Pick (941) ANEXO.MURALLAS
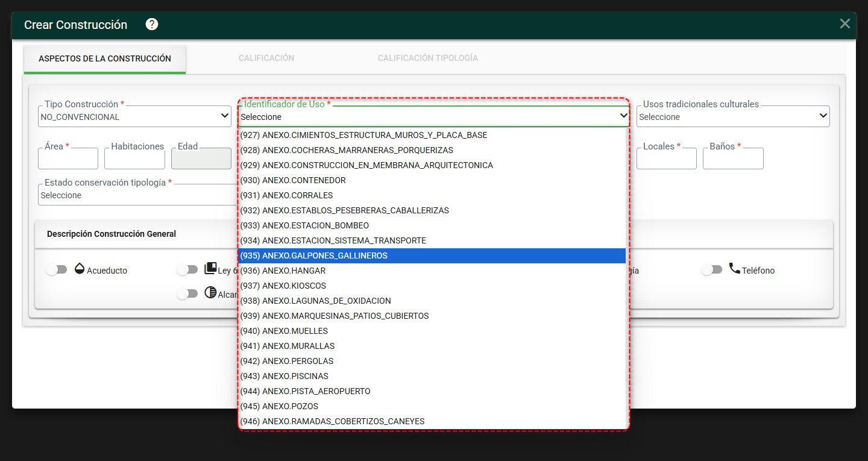The image size is (868, 461). pyautogui.click(x=432, y=346)
